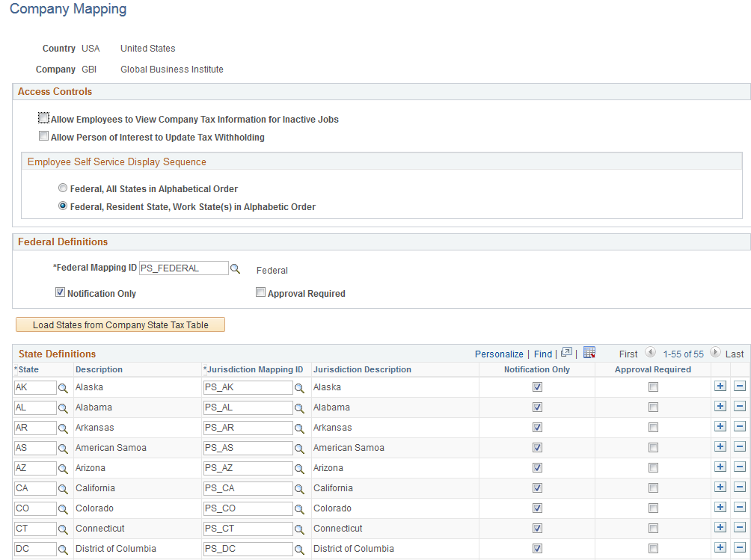Toggle federal Approval Required checkbox

[x=260, y=292]
